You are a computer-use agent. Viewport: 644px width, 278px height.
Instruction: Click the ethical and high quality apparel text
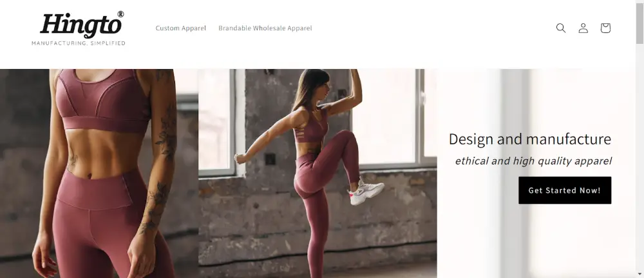[533, 161]
